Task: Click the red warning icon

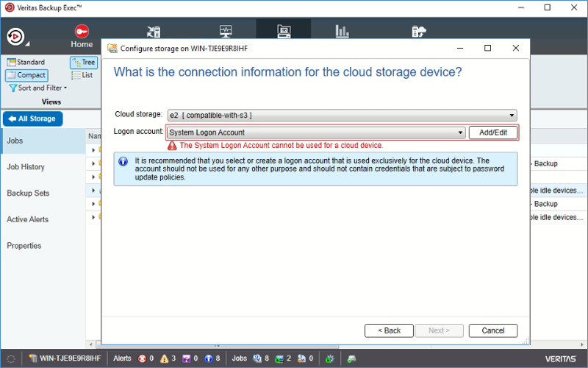Action: click(172, 146)
